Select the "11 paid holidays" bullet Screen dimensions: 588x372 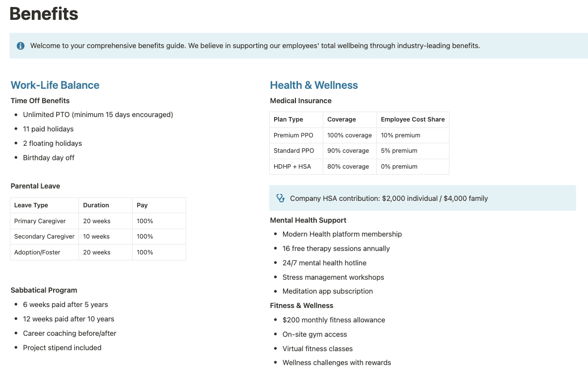pos(48,129)
